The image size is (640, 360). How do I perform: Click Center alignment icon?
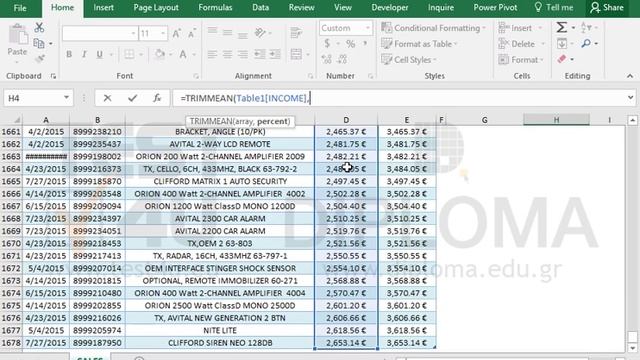[227, 54]
